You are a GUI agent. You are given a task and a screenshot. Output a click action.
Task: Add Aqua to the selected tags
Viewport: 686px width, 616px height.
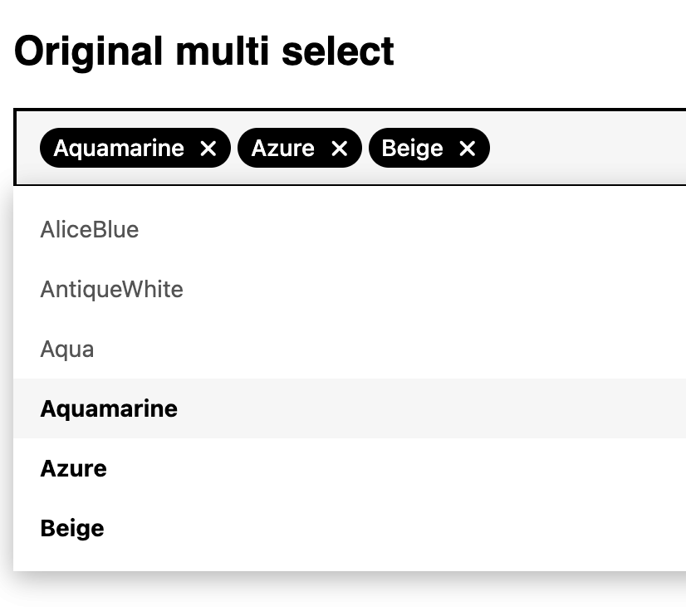67,349
